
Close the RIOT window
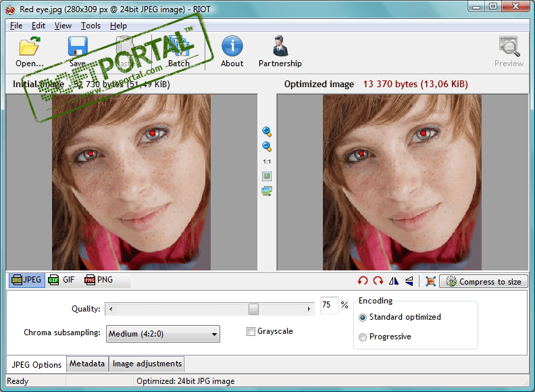coord(515,7)
